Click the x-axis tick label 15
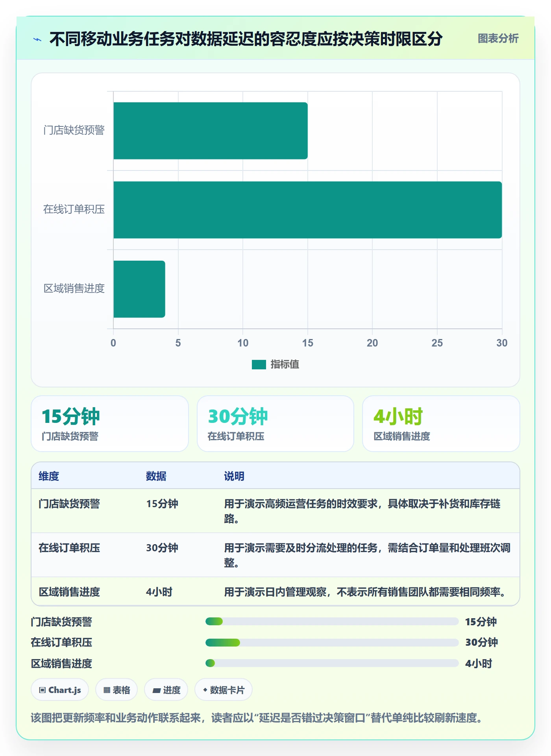Image resolution: width=551 pixels, height=756 pixels. point(308,343)
